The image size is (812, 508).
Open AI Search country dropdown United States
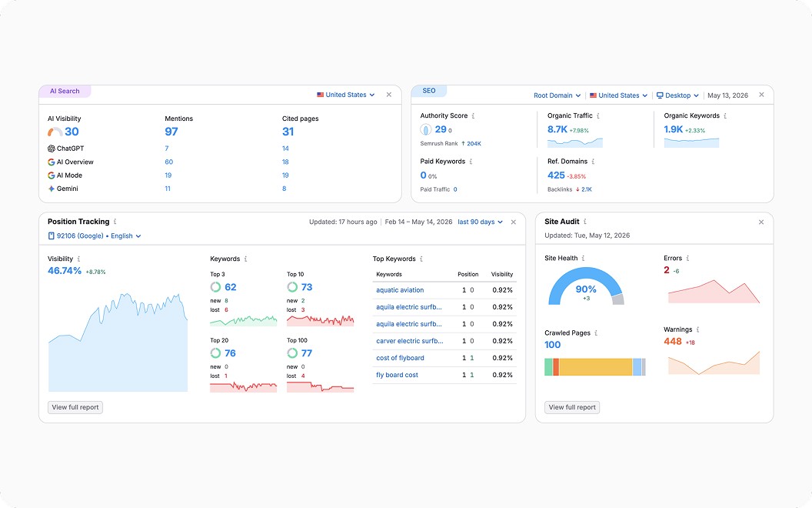pos(345,95)
